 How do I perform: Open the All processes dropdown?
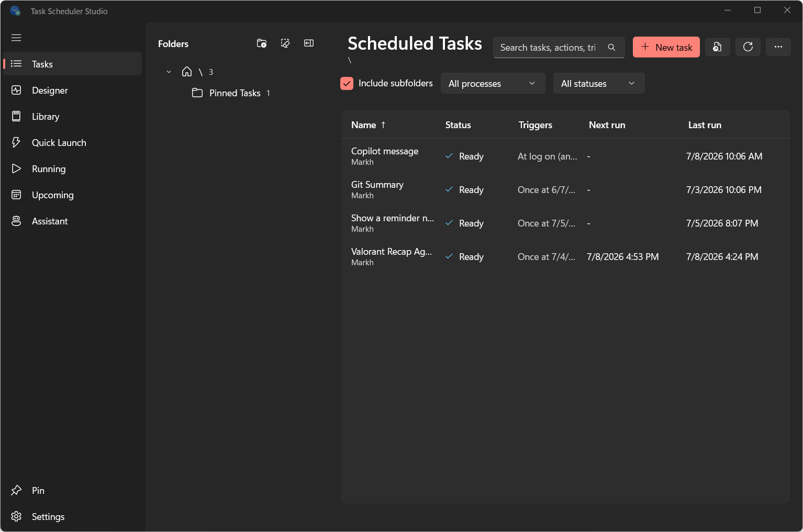click(493, 83)
